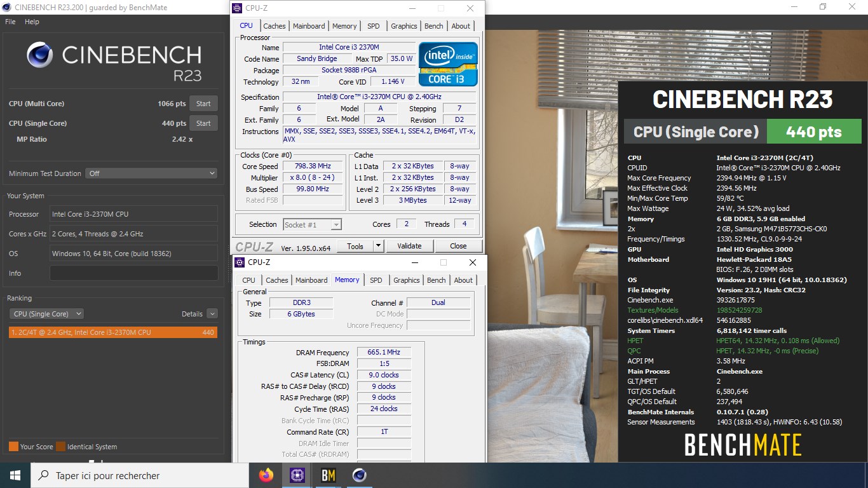Click the Your Score orange legend swatch
The image size is (868, 488).
click(13, 447)
